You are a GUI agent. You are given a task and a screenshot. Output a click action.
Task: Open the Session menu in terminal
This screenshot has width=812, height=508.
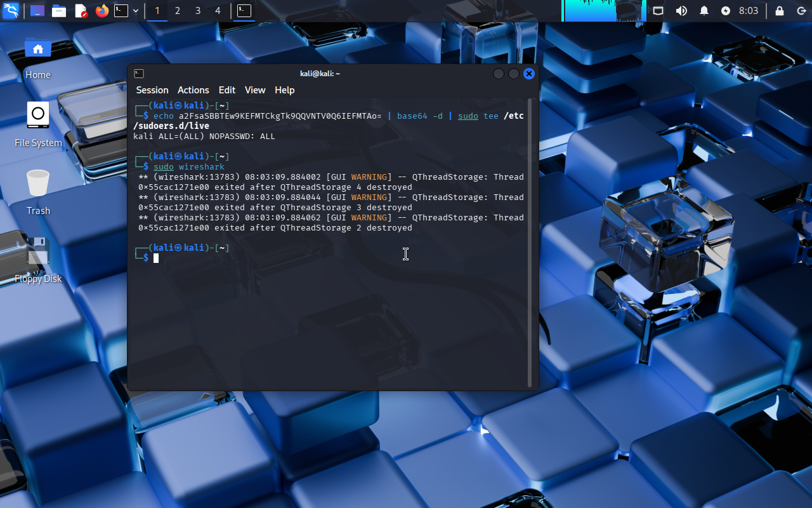click(x=152, y=90)
